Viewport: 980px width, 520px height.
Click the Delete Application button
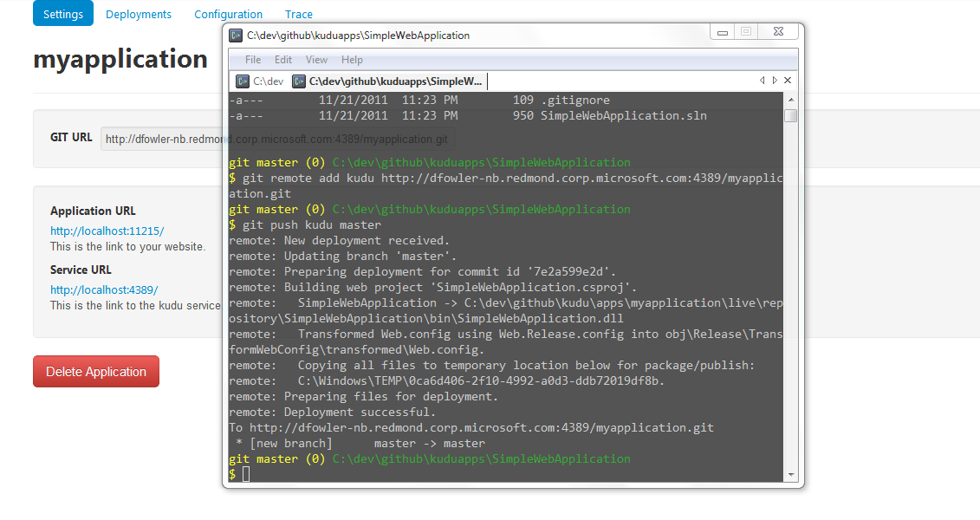tap(96, 371)
